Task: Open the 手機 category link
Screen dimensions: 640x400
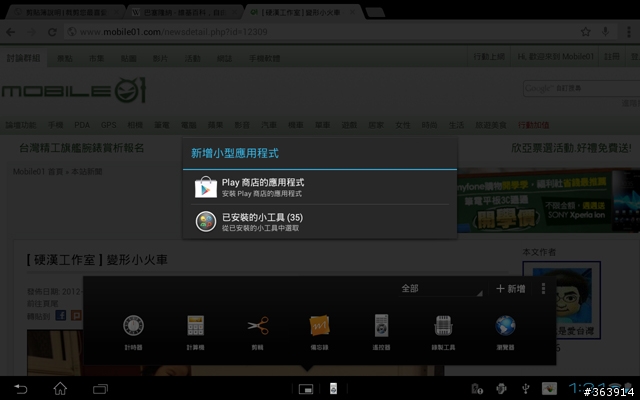Action: [x=56, y=125]
